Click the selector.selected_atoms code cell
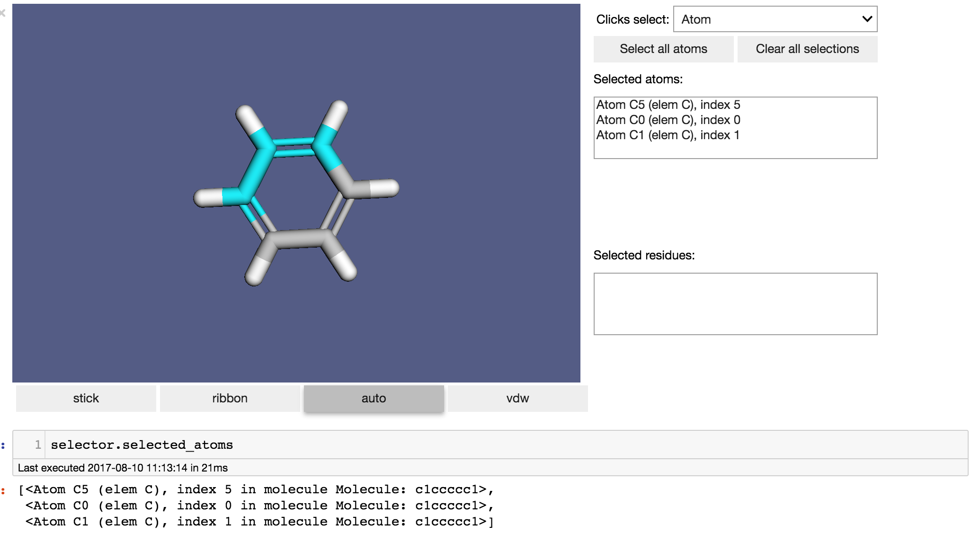Image resolution: width=980 pixels, height=534 pixels. click(x=473, y=445)
